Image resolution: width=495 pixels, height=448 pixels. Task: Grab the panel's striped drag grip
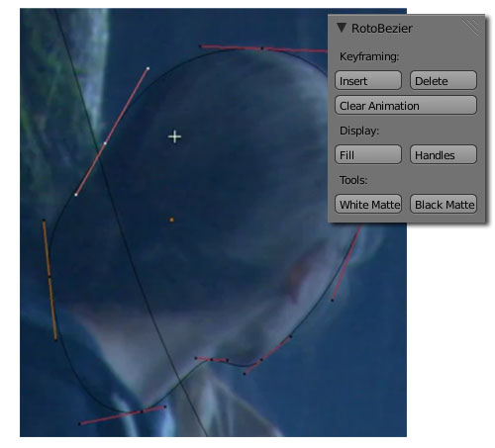point(470,27)
